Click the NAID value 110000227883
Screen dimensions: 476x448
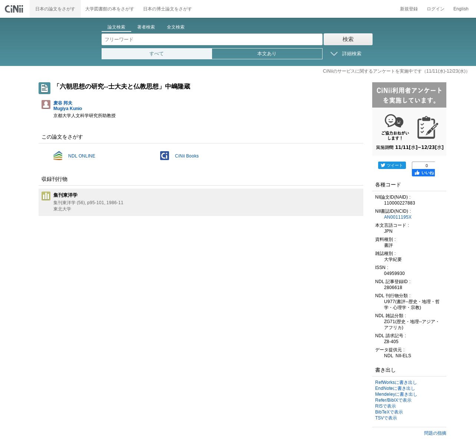pos(400,203)
